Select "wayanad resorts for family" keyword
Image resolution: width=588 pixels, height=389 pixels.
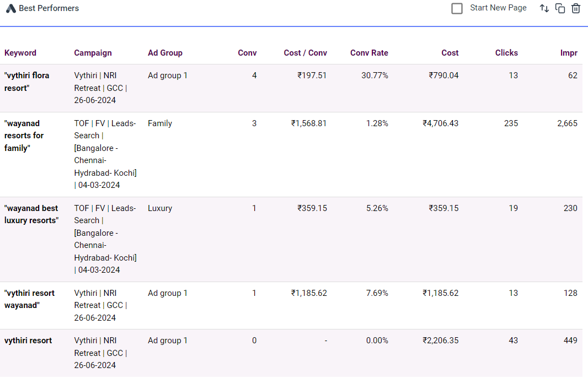pyautogui.click(x=24, y=136)
